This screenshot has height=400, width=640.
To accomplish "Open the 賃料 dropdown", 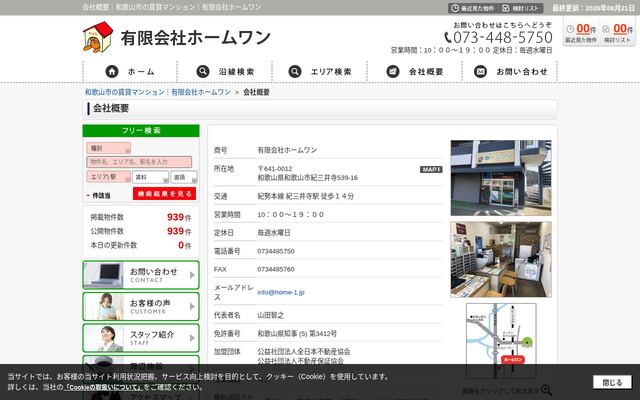I will pos(150,177).
